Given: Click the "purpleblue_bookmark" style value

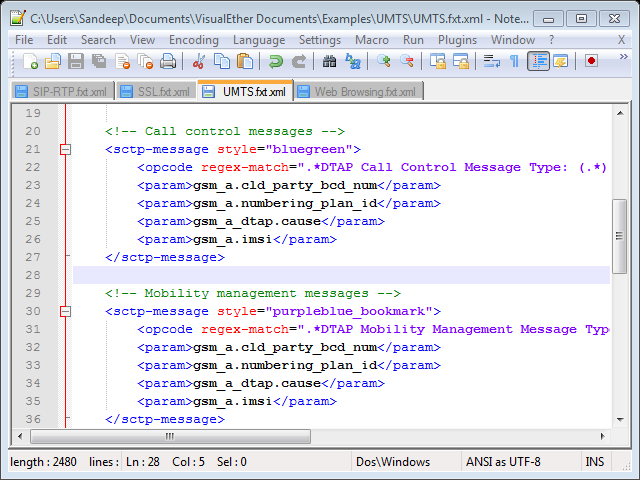Looking at the screenshot, I should coord(349,311).
